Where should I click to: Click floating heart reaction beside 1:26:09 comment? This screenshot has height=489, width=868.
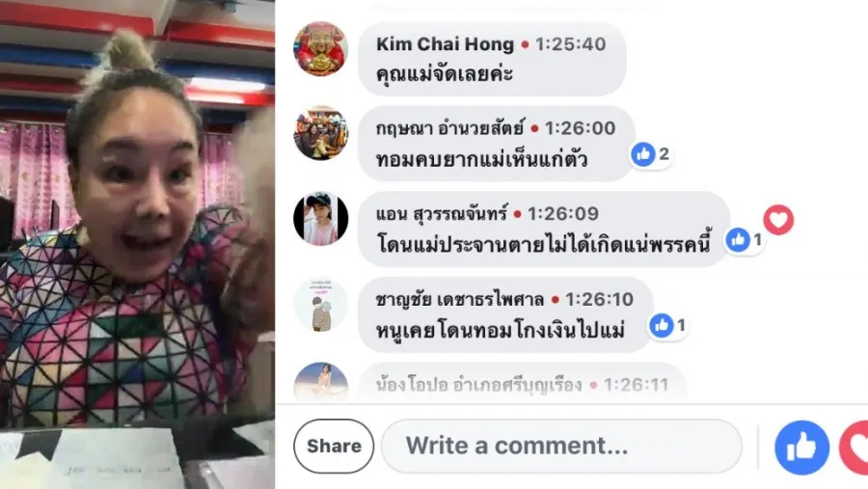(x=778, y=220)
